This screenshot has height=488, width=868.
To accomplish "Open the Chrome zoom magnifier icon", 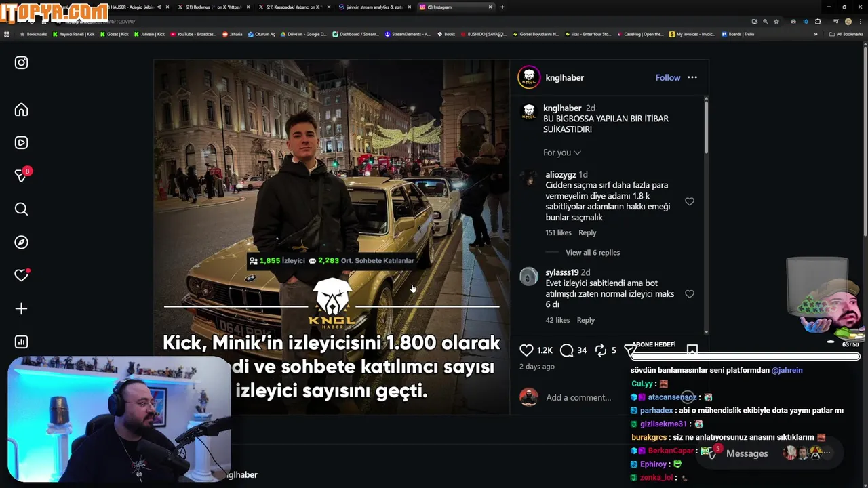I will click(766, 22).
